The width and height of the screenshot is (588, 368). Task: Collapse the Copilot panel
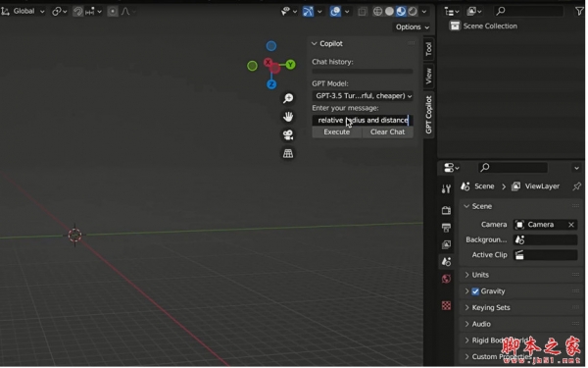315,44
